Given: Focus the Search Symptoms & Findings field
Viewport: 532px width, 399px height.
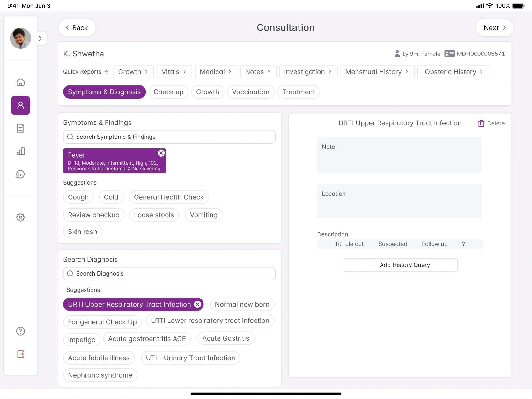Looking at the screenshot, I should click(169, 137).
